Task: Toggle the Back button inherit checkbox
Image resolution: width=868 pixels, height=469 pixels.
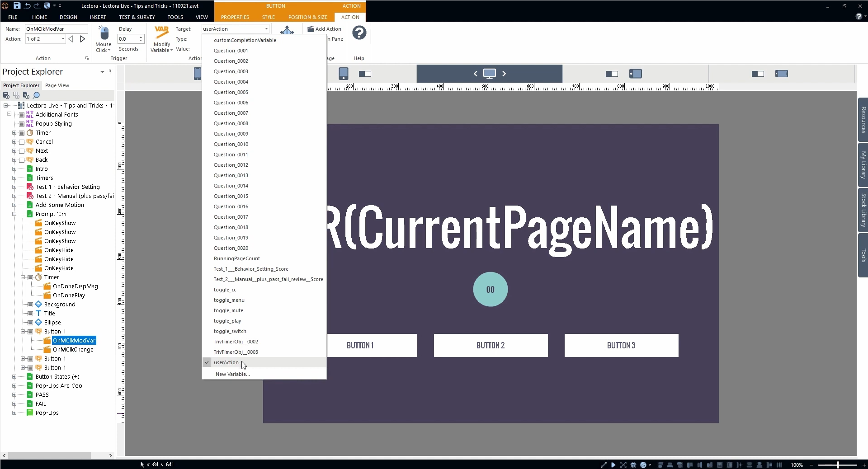Action: 22,160
